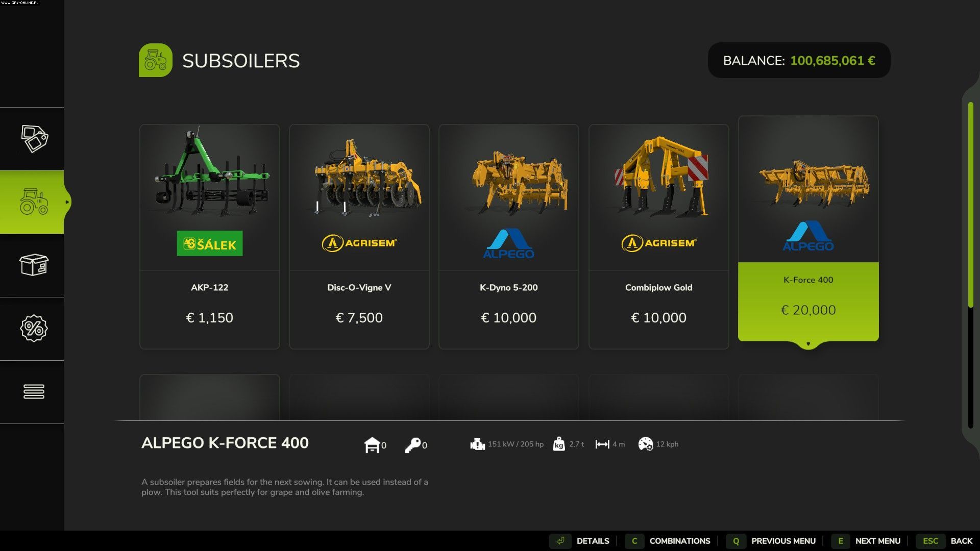Open the box objects sidebar category
Screen dimensions: 980x551
pyautogui.click(x=34, y=265)
